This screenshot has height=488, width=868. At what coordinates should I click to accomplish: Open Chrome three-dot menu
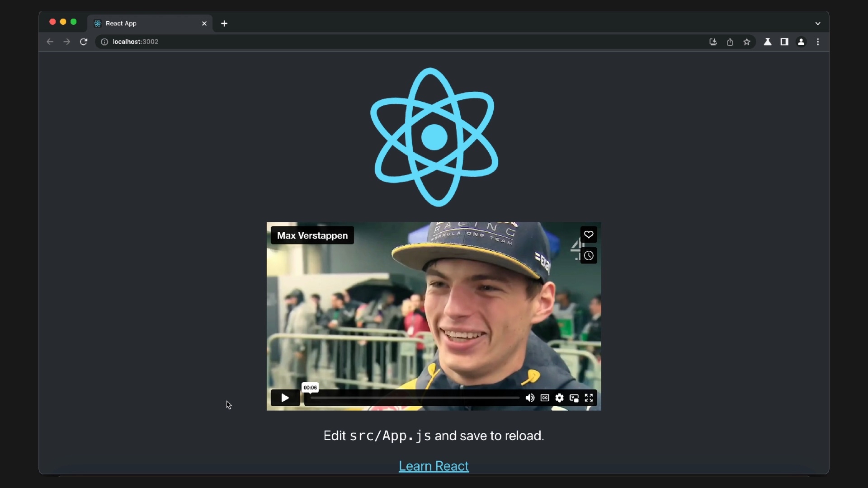tap(818, 42)
